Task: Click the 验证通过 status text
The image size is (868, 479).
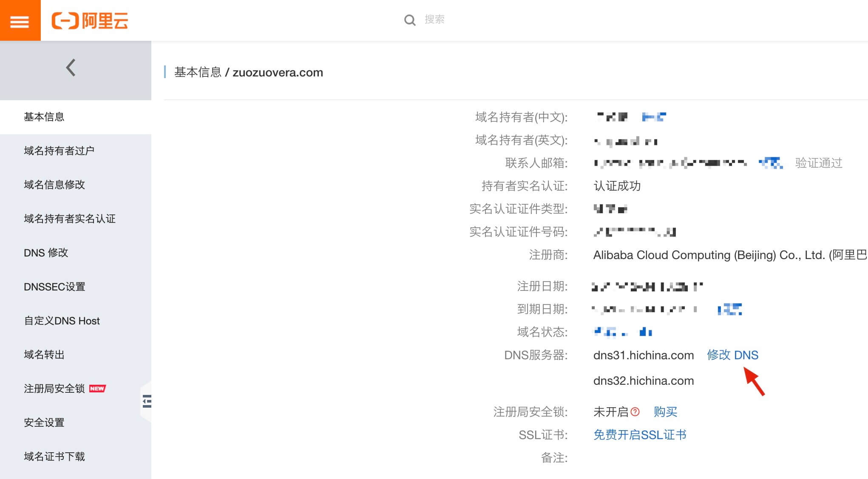Action: click(x=819, y=163)
